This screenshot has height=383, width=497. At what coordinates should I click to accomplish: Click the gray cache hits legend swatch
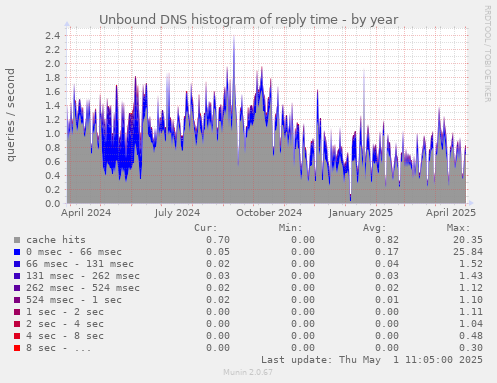[17, 240]
